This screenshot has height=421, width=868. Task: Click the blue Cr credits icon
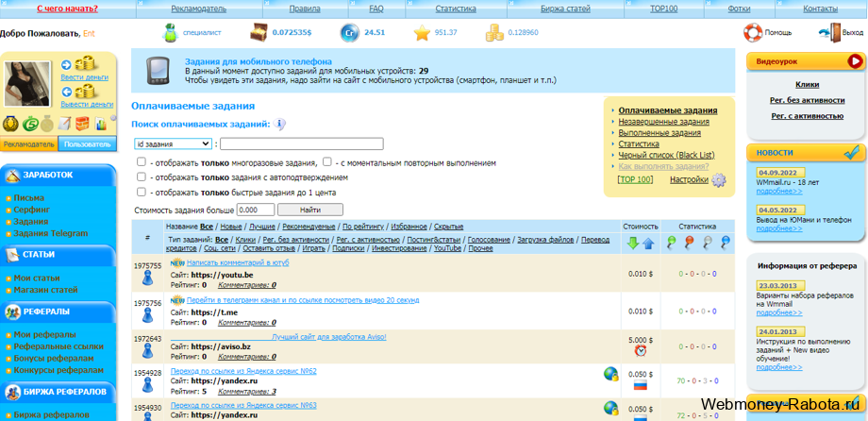(349, 33)
